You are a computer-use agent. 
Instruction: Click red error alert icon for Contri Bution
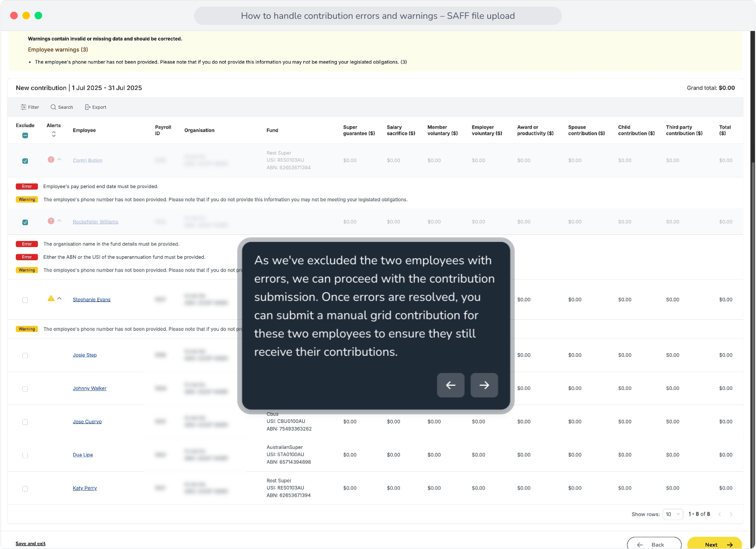point(51,160)
